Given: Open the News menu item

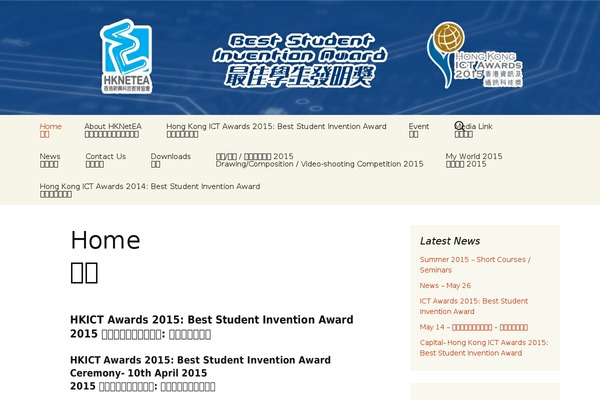Looking at the screenshot, I should [50, 160].
